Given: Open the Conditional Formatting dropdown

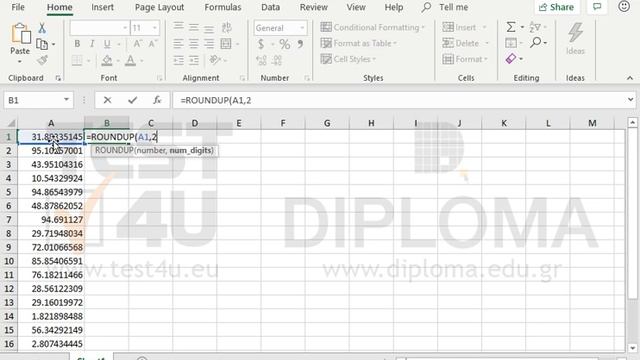Looking at the screenshot, I should point(373,27).
